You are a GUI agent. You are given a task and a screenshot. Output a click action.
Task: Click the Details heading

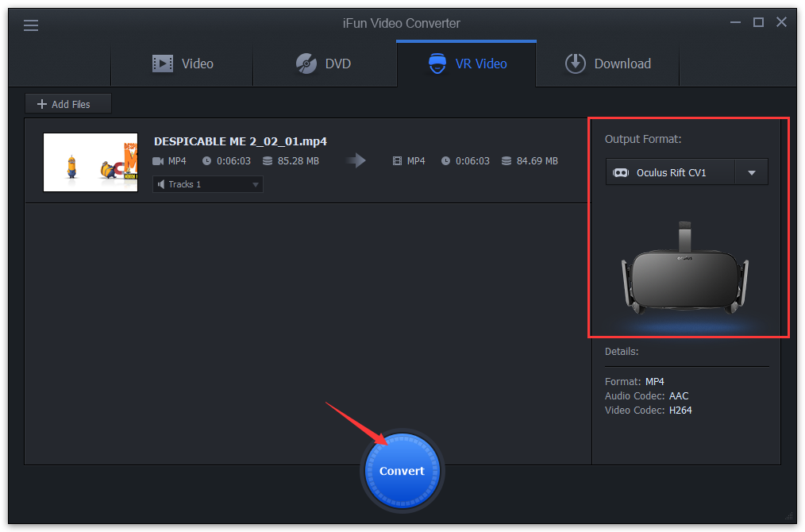click(x=622, y=352)
